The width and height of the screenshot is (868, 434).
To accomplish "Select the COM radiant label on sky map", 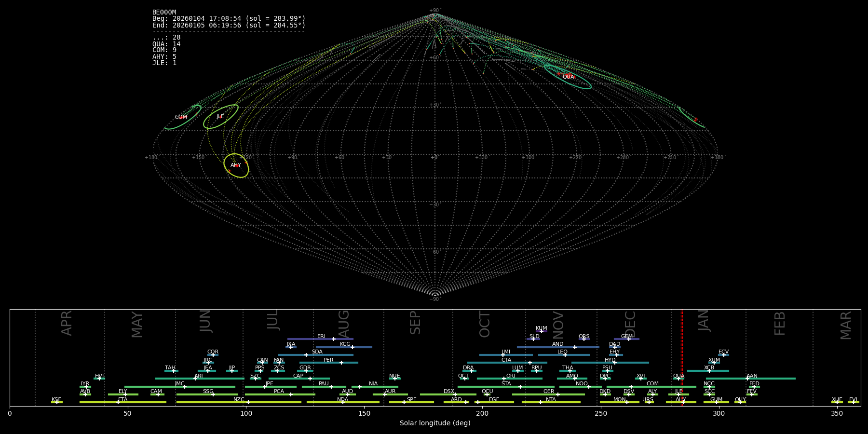I will point(181,117).
